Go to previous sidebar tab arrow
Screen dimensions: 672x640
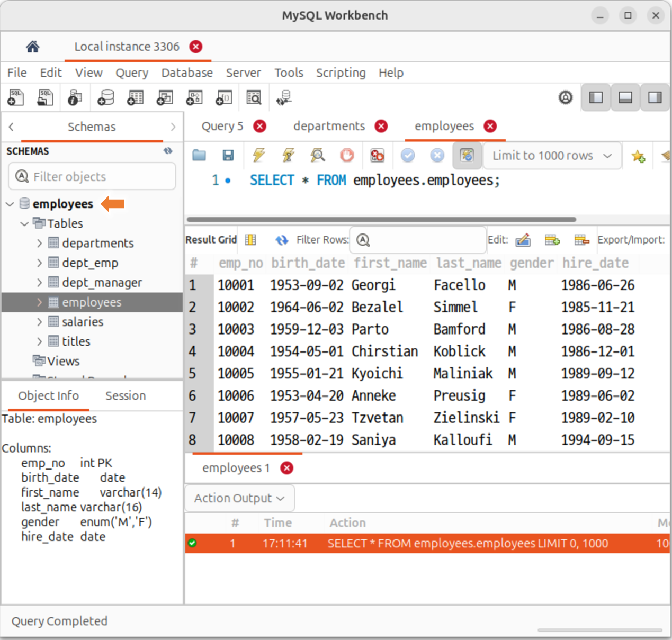11,127
